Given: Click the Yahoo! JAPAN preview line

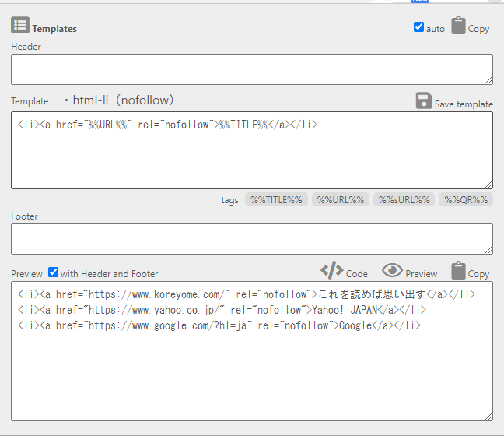Looking at the screenshot, I should click(x=222, y=310).
